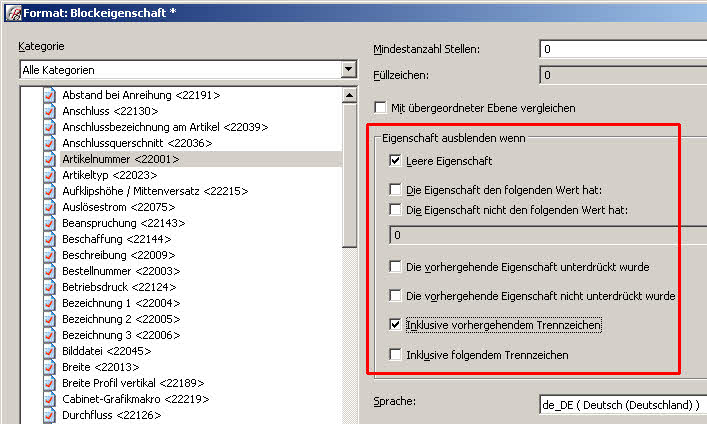Click the icon beside Artikeltyp <22023>
This screenshot has width=707, height=424.
click(x=50, y=175)
